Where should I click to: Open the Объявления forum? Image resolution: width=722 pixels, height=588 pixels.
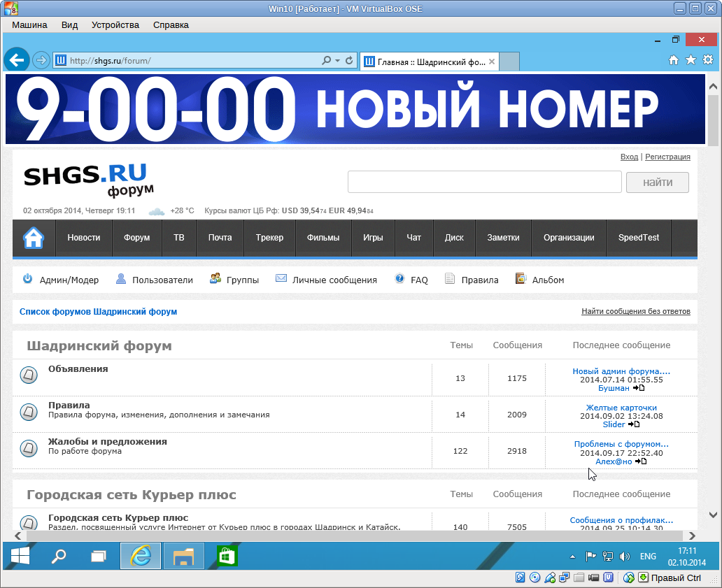pyautogui.click(x=78, y=369)
